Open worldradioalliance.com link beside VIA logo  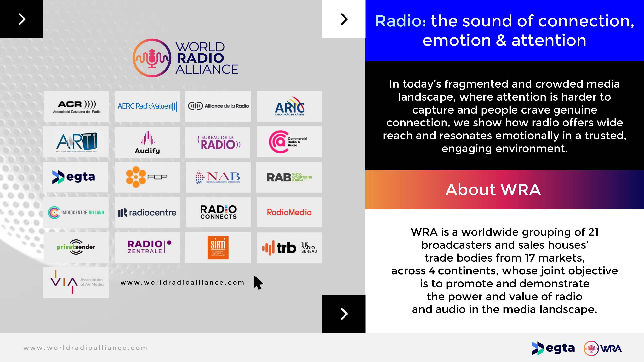pos(182,283)
